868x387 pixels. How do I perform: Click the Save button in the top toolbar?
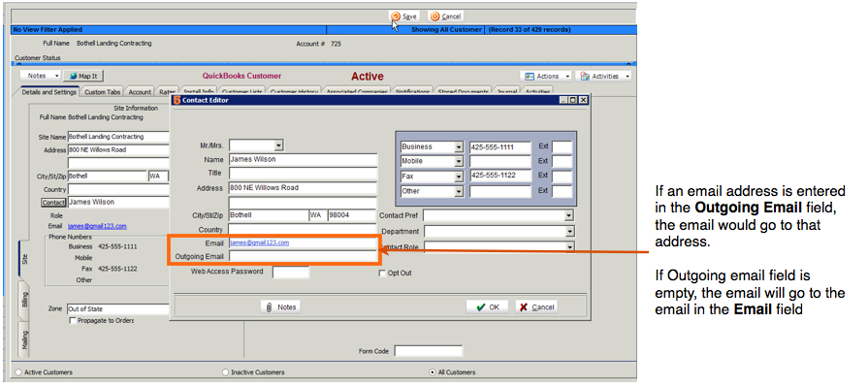(404, 16)
